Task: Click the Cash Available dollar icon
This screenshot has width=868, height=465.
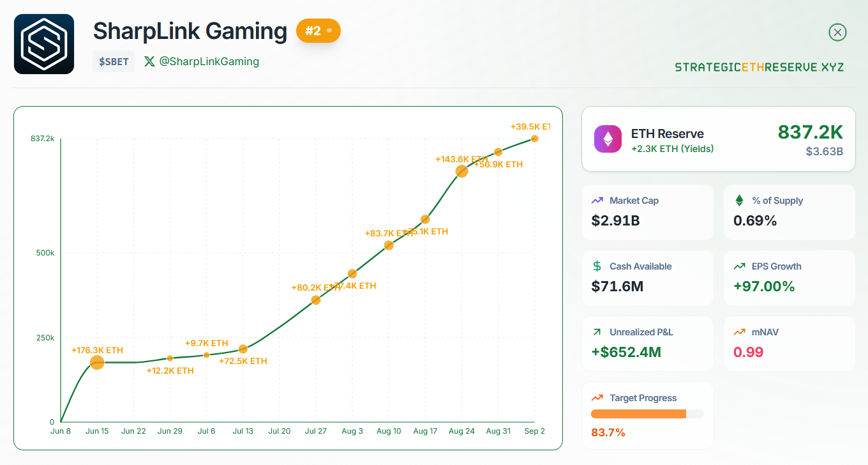Action: pos(597,266)
